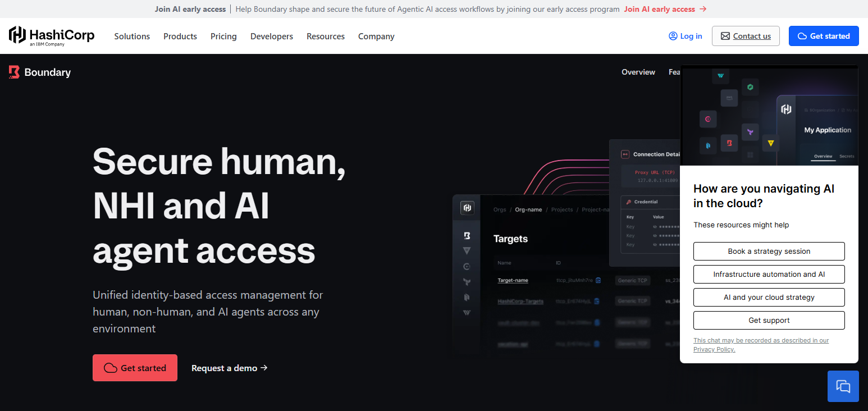Click the arrow next to Request a demo

pos(264,368)
